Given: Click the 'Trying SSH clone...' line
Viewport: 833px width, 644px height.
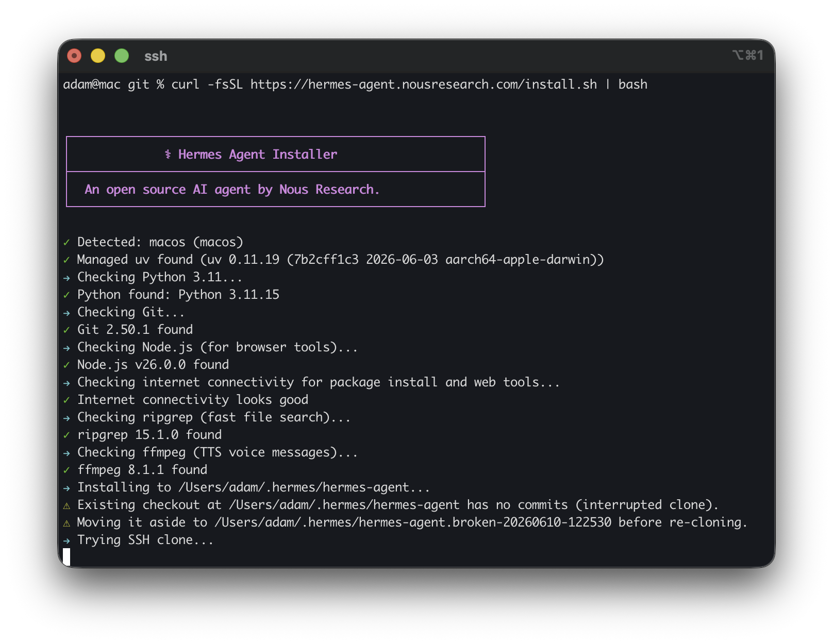Looking at the screenshot, I should (145, 540).
